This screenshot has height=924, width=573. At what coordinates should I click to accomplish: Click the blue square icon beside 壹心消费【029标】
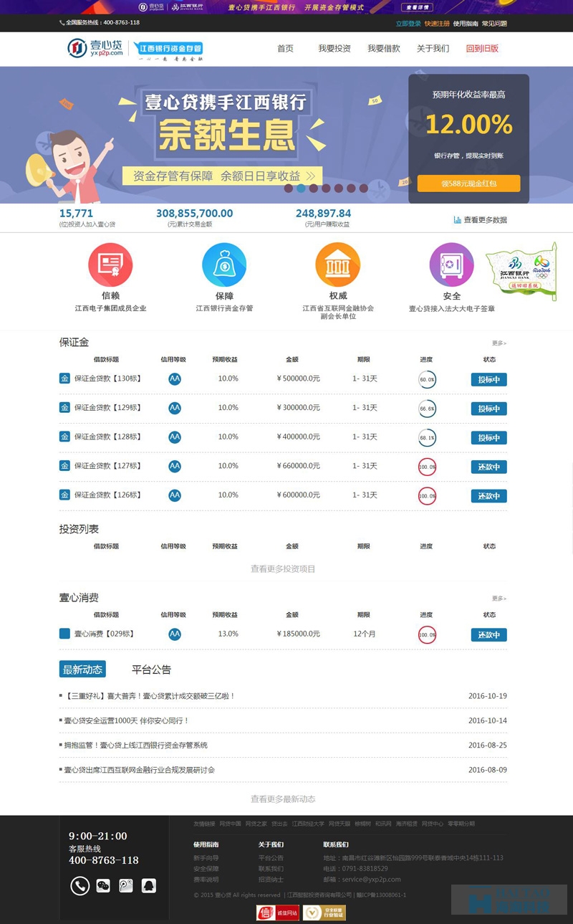pyautogui.click(x=64, y=634)
